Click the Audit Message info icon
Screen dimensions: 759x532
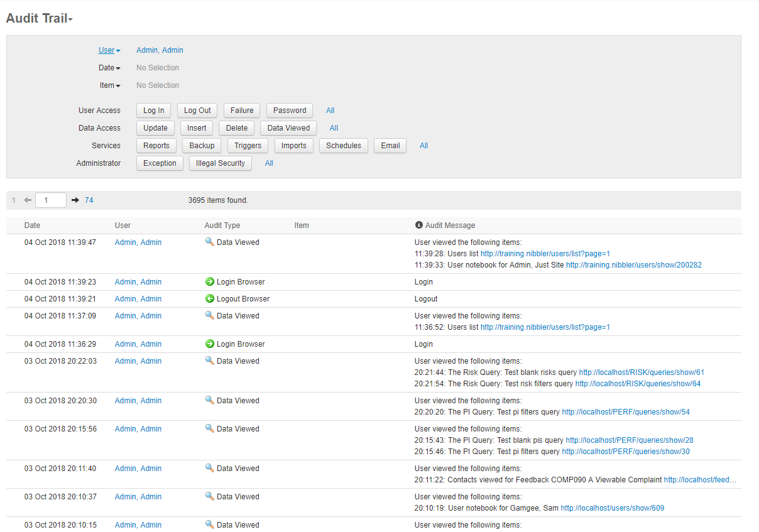point(419,225)
